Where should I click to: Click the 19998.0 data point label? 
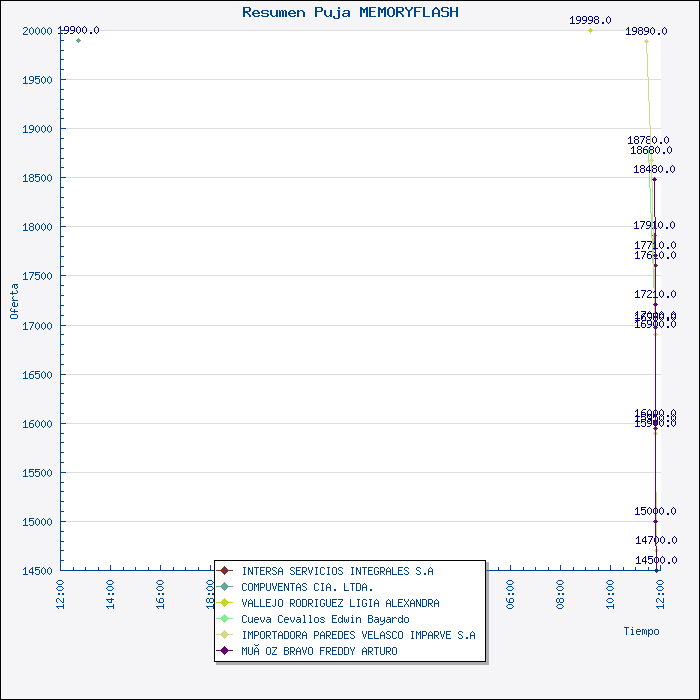tap(590, 20)
